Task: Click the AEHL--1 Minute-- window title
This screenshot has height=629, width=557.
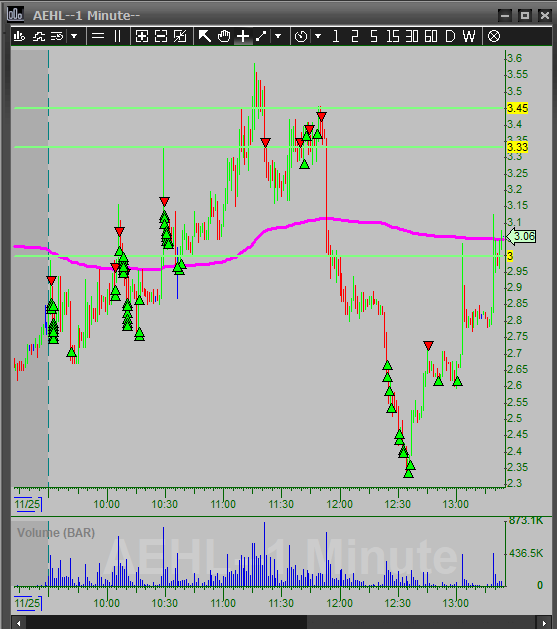Action: [86, 15]
